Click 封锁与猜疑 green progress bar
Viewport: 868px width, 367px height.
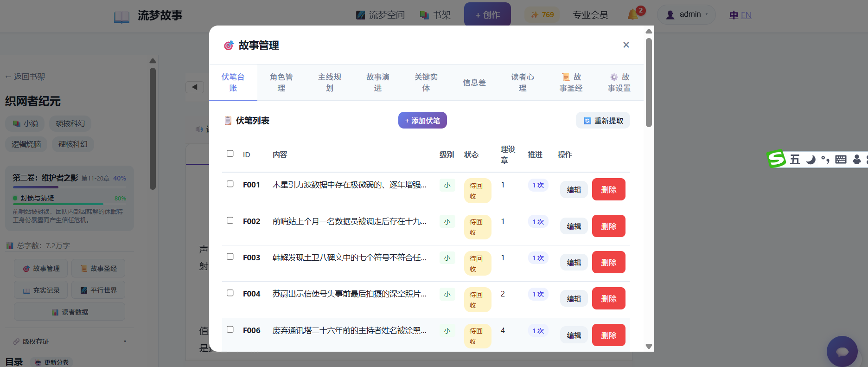[70, 204]
